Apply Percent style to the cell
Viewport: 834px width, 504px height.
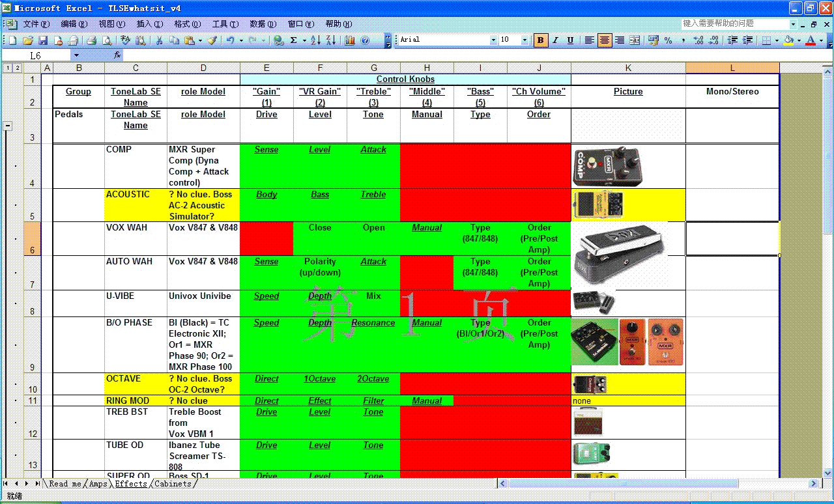[669, 40]
